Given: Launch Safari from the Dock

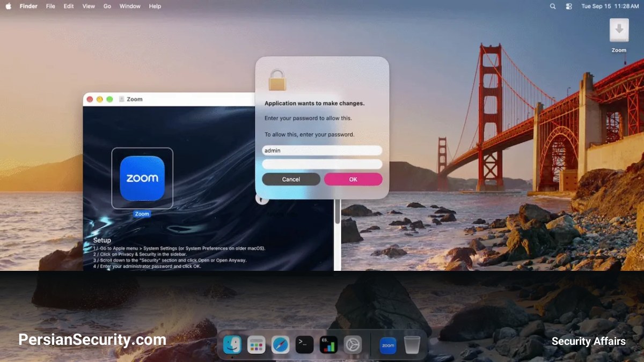Looking at the screenshot, I should [x=281, y=345].
